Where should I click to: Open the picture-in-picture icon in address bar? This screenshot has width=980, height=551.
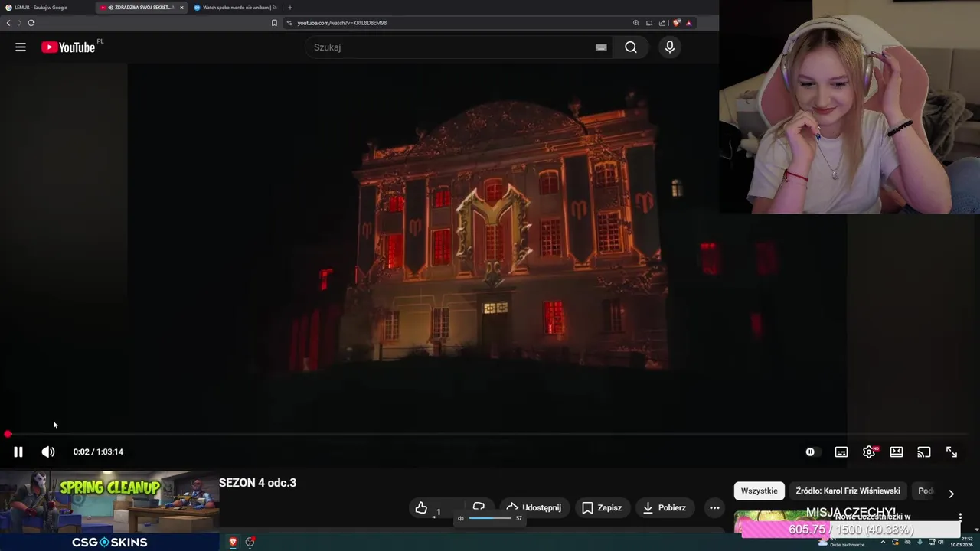649,23
